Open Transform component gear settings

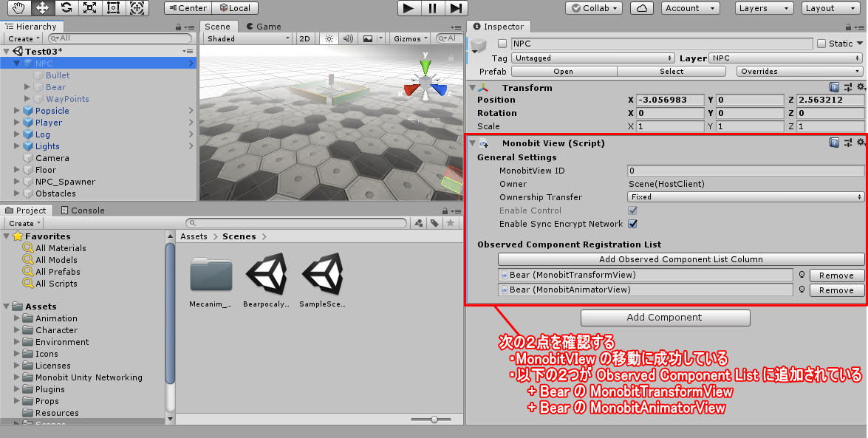coord(861,87)
